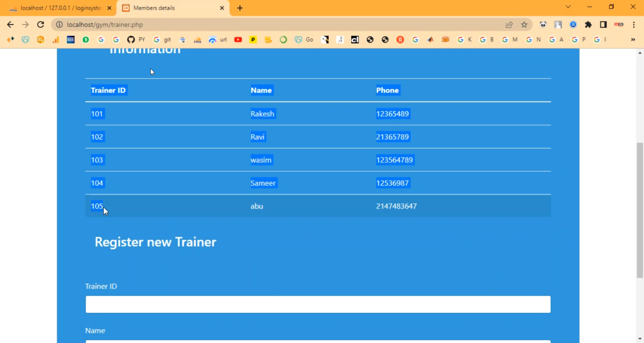
Task: Open the green number 9 bookmark
Action: point(86,39)
